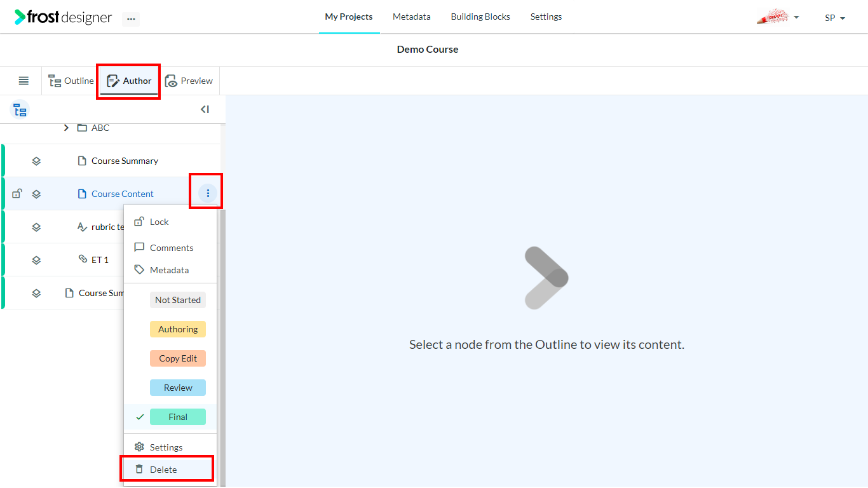Click the Demo Course title
This screenshot has width=868, height=488.
[x=428, y=50]
